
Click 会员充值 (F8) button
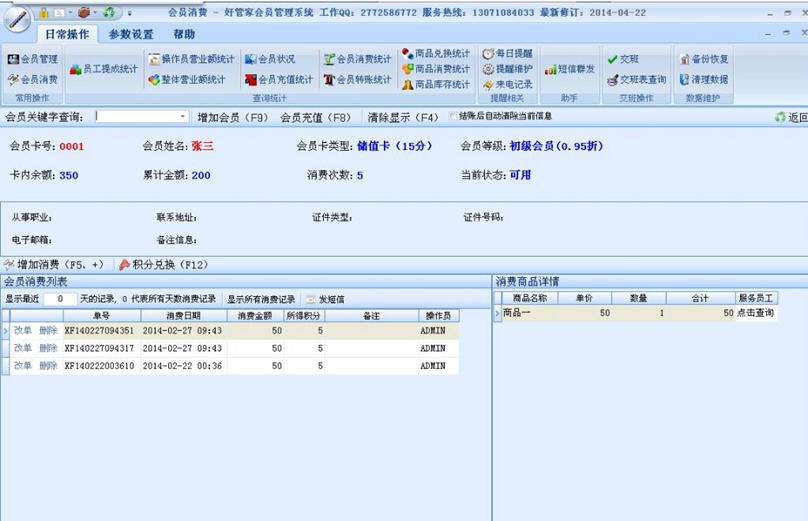[x=315, y=117]
